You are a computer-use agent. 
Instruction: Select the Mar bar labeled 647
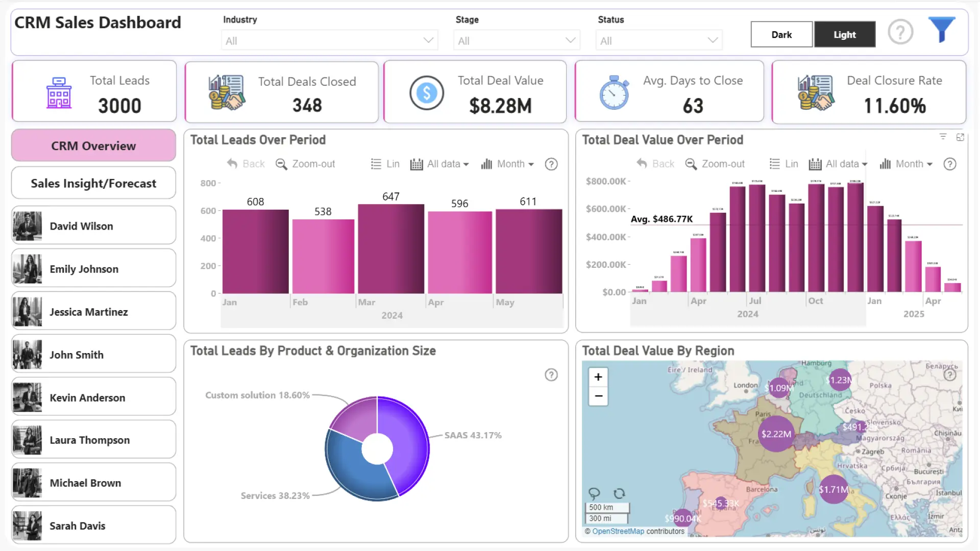(x=391, y=249)
